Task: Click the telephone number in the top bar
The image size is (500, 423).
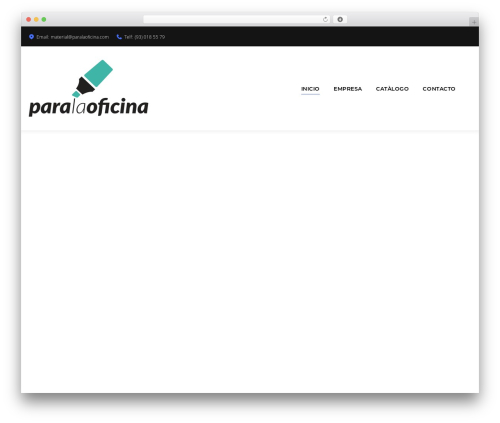Action: (x=149, y=37)
